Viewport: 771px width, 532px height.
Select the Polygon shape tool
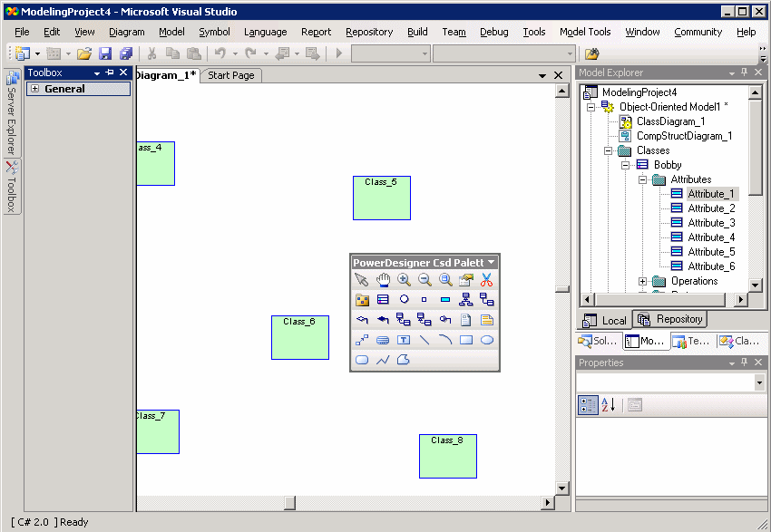(404, 360)
